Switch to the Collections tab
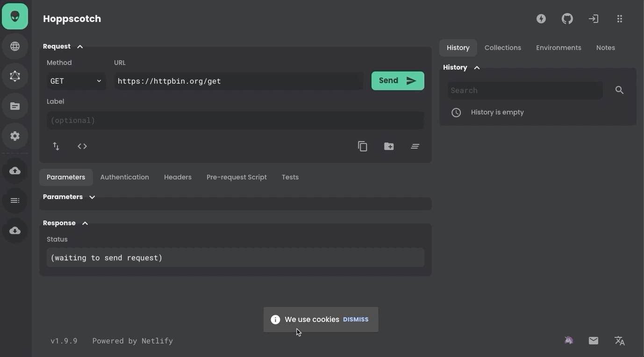Viewport: 644px width, 357px height. (503, 48)
